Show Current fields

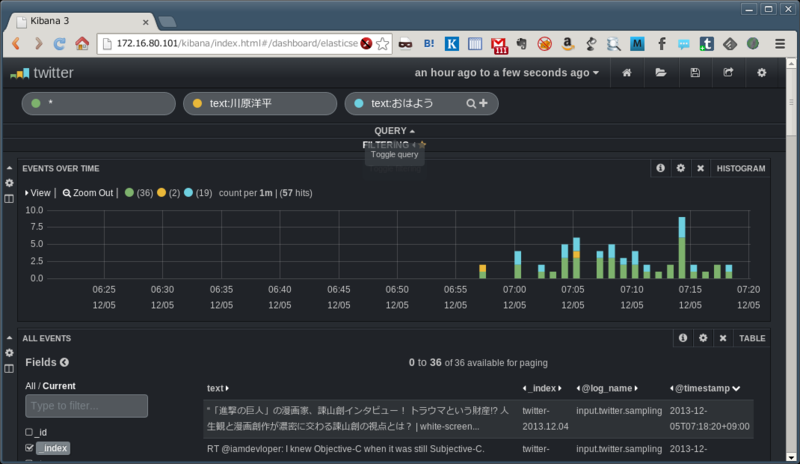coord(59,386)
